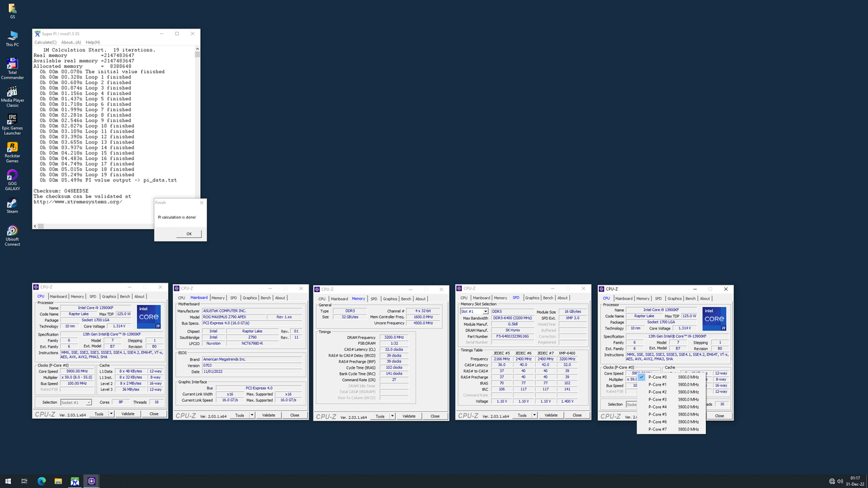
Task: Open Task View from the taskbar
Action: (24, 481)
